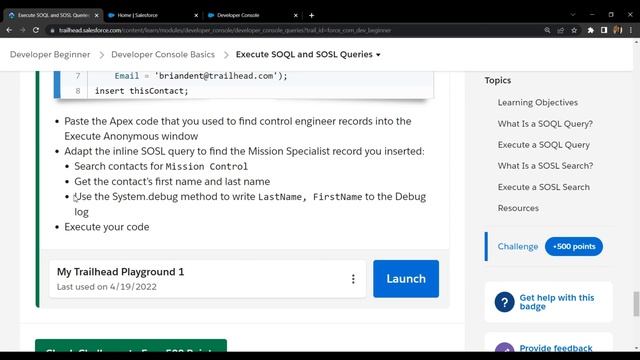Switch to the Developer Console tab
Image resolution: width=640 pixels, height=360 pixels.
click(252, 16)
